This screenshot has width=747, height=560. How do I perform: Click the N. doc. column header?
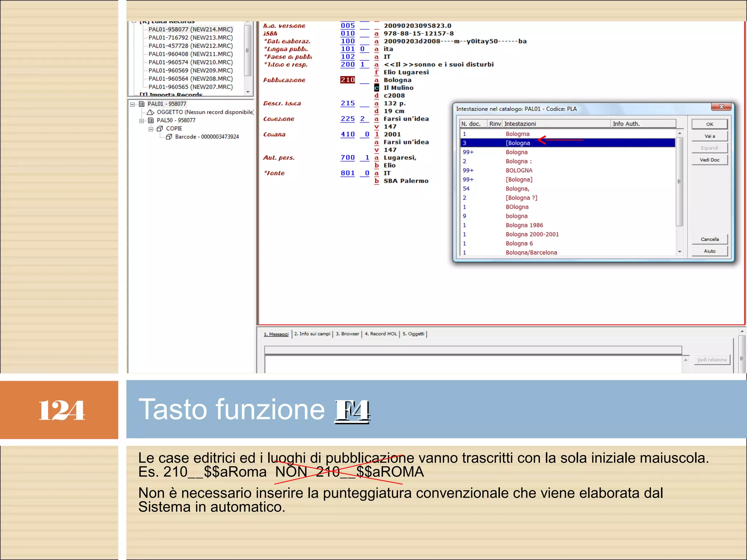(474, 124)
